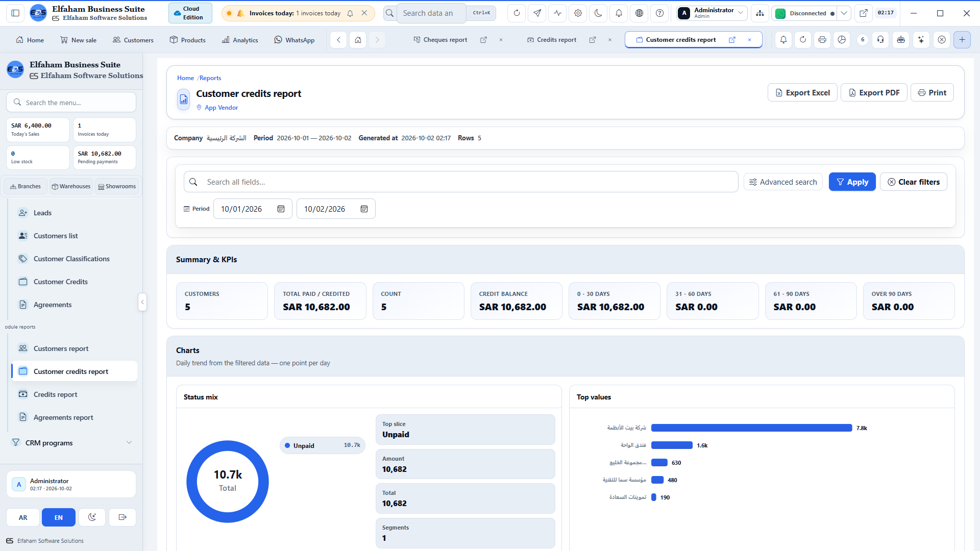Viewport: 980px width, 551px height.
Task: Open Advanced search options
Action: coord(783,182)
